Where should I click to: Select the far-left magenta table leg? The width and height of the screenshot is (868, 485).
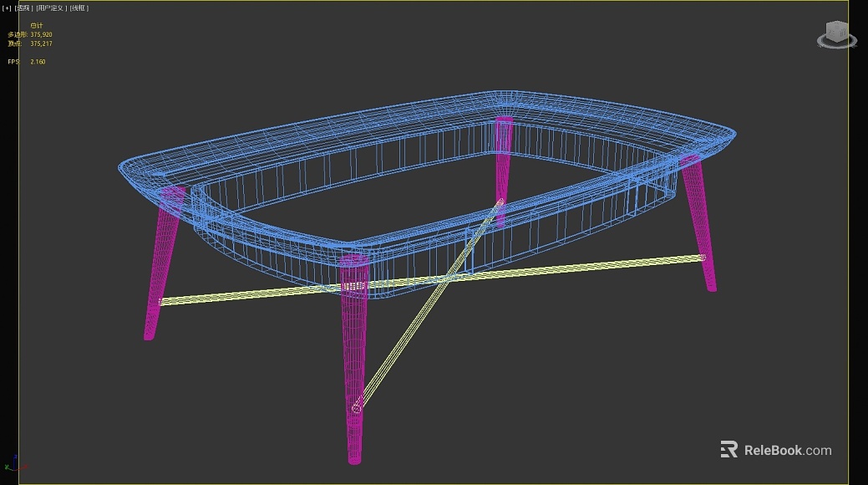163,263
